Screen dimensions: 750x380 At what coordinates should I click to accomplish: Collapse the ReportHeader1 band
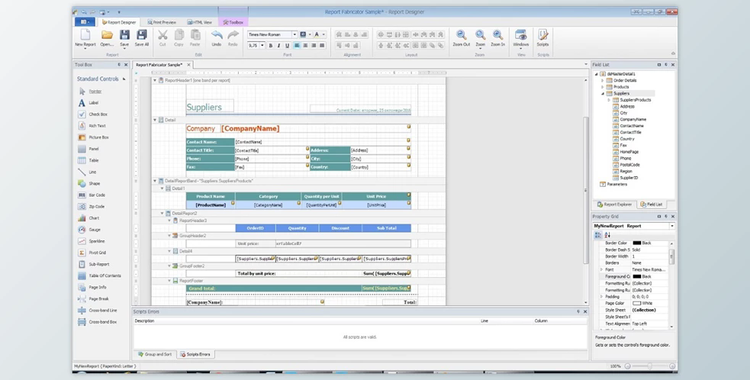pos(155,80)
